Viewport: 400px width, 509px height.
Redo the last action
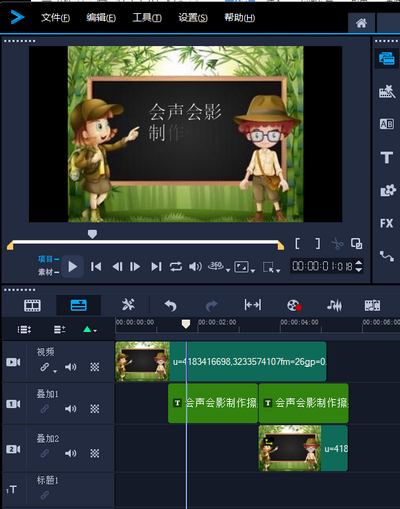click(211, 305)
